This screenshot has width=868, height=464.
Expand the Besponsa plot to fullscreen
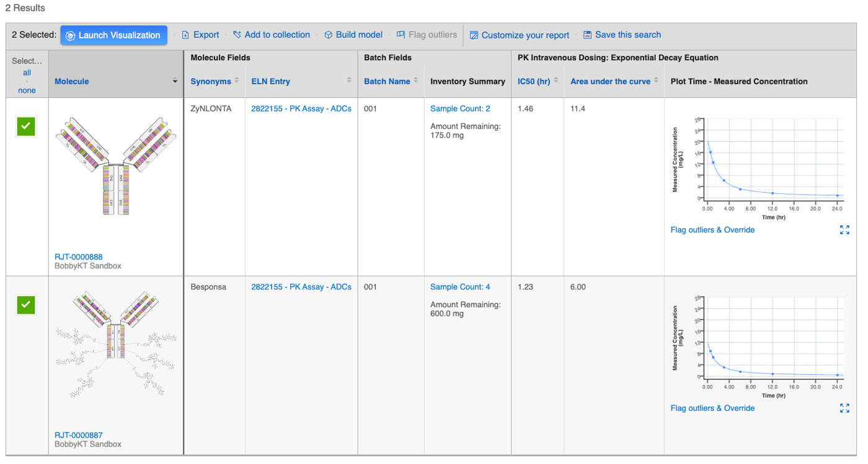(x=844, y=408)
